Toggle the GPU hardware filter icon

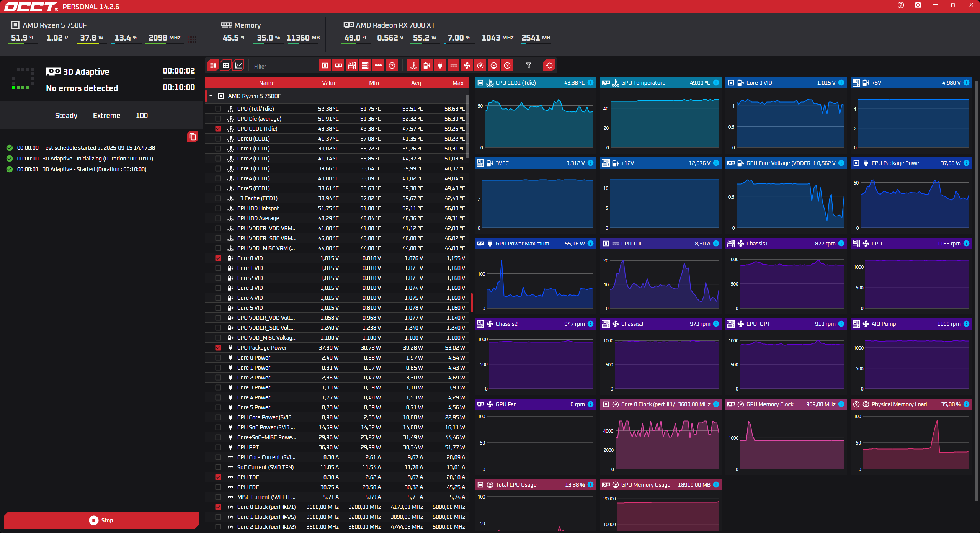(x=338, y=65)
